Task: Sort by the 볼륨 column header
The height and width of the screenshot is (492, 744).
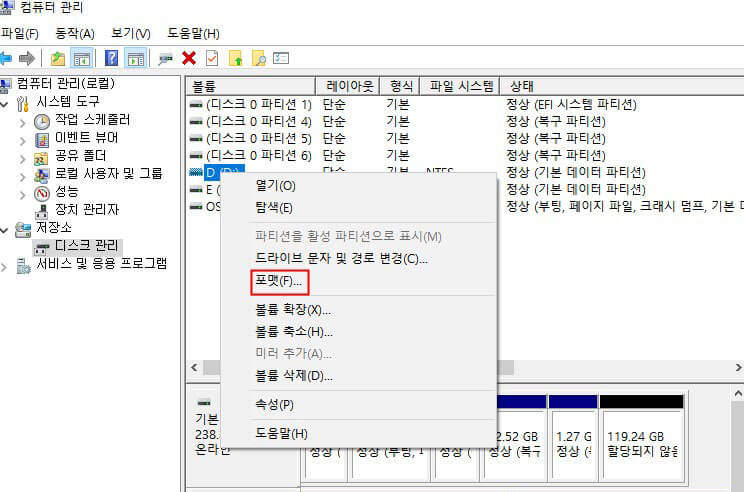Action: [x=251, y=86]
